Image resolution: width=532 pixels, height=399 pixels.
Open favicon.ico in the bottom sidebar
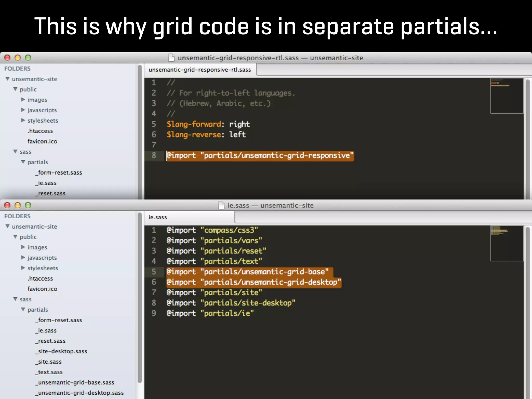click(42, 289)
